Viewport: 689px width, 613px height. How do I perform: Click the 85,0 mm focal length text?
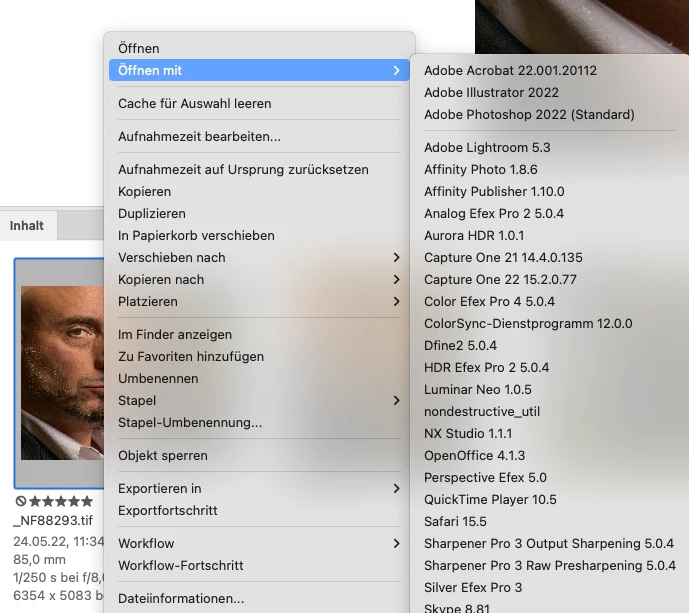click(40, 560)
